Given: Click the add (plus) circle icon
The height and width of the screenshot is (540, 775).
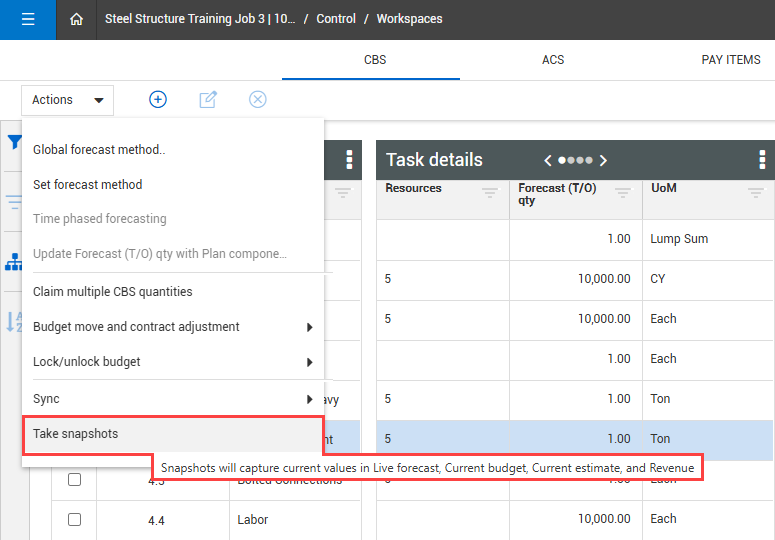Looking at the screenshot, I should [158, 99].
